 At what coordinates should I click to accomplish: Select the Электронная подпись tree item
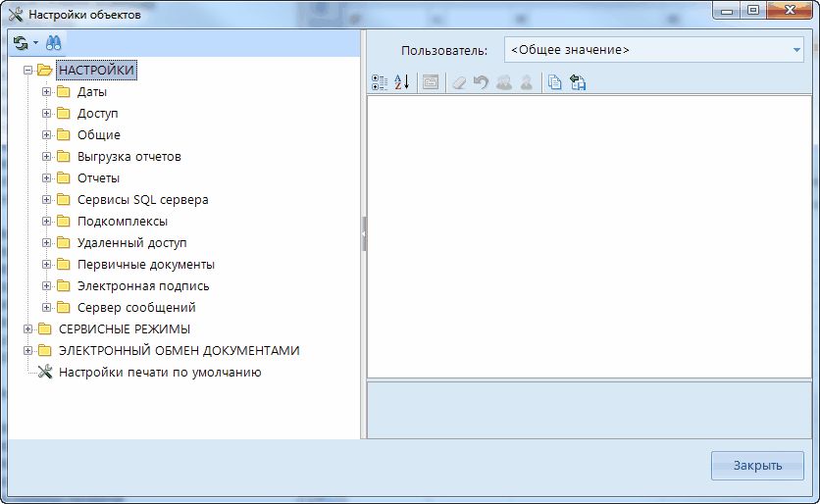[x=143, y=286]
